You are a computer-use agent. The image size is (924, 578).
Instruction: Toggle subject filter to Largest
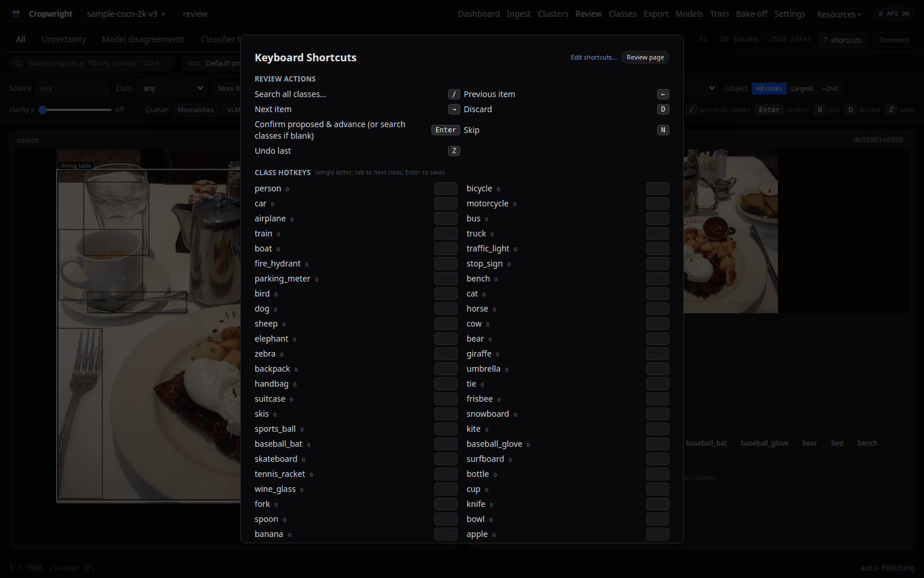click(x=802, y=88)
